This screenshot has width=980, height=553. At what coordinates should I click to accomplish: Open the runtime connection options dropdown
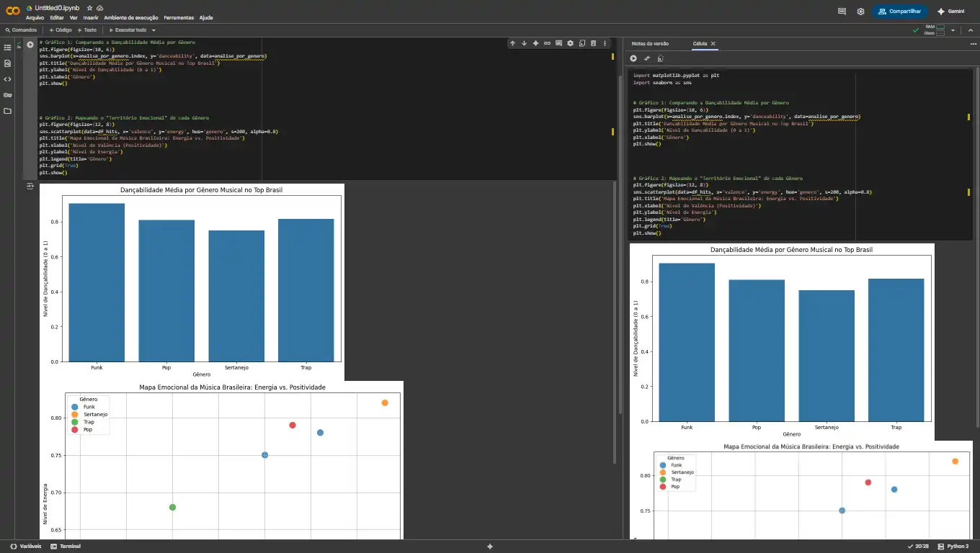pos(953,30)
